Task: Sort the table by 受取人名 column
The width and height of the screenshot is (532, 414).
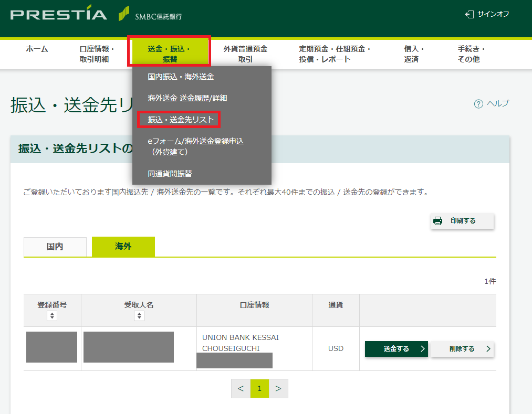Action: coord(139,315)
